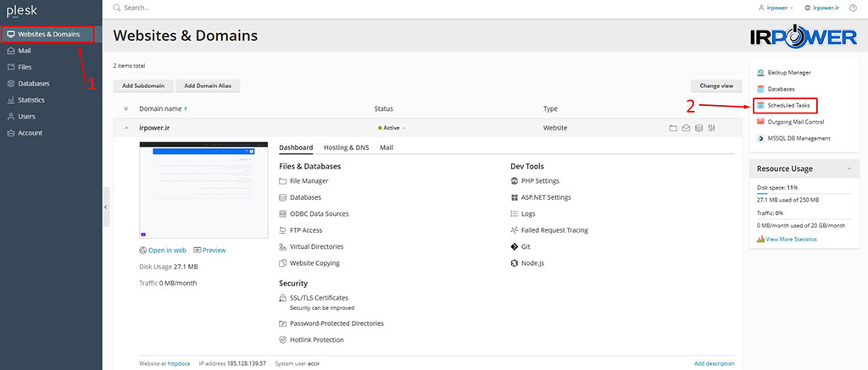
Task: Expand or collapse all domains chevron
Action: (126, 108)
